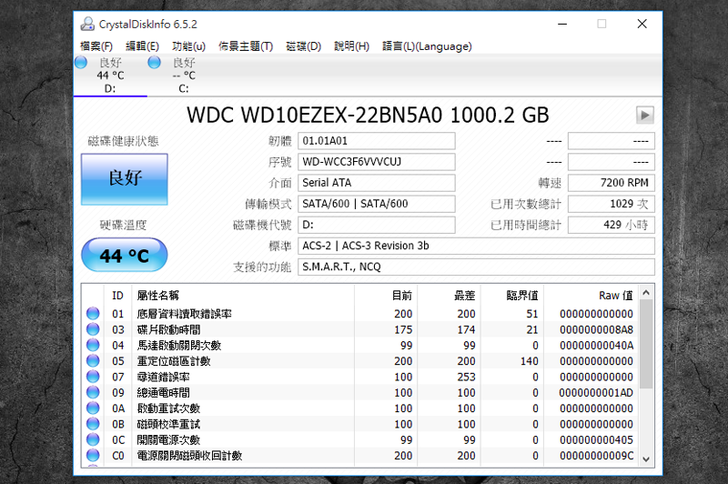Screen dimensions: 728x484
Task: Click the standard field ACS-2 | ACS-3 Revision 3b
Action: [x=476, y=246]
